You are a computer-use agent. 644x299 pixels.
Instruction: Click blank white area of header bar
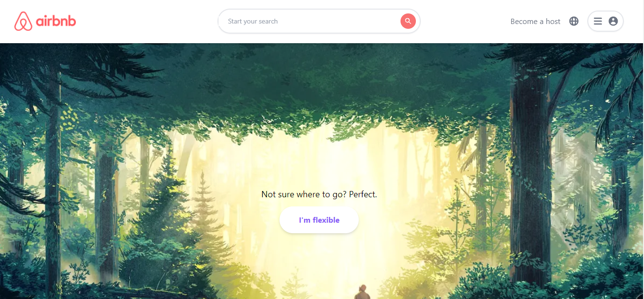pos(144,22)
